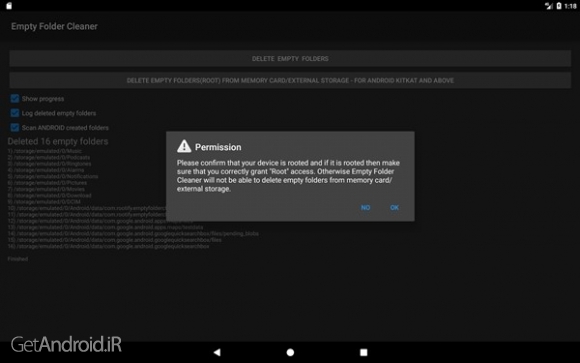
Task: Click log entry '/storage/emulated/0/Music'
Action: click(x=45, y=151)
